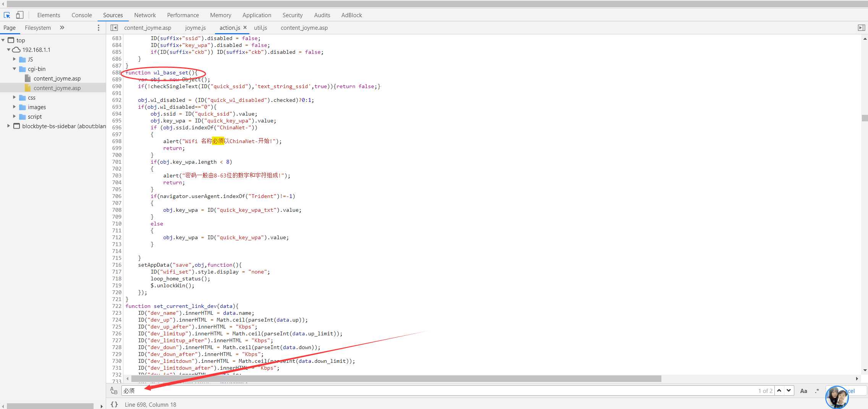Screen dimensions: 868x409
Task: Select the images folder icon
Action: click(23, 107)
